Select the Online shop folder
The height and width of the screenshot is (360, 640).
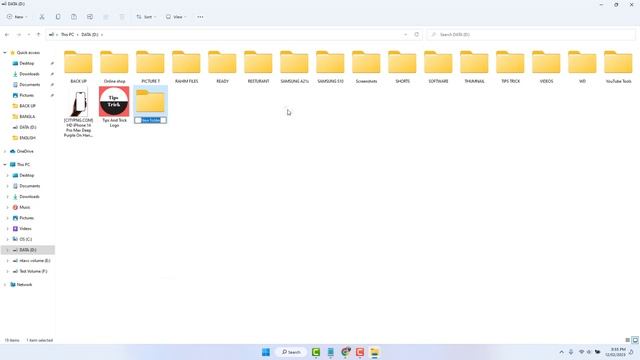[114, 67]
